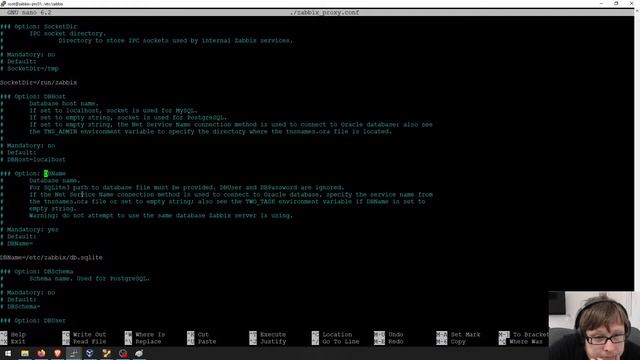
Task: Click the highlighted cursor on Option: DBName
Action: click(x=46, y=173)
